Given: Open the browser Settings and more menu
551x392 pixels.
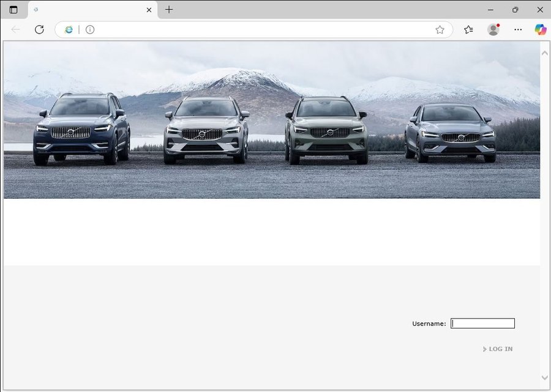Looking at the screenshot, I should [x=518, y=29].
